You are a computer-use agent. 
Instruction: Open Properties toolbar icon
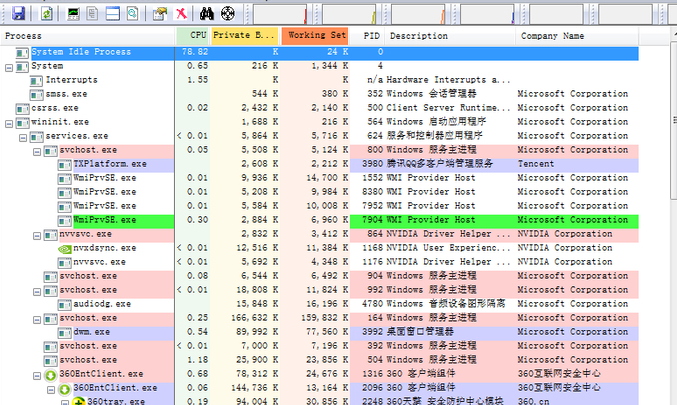[x=159, y=13]
